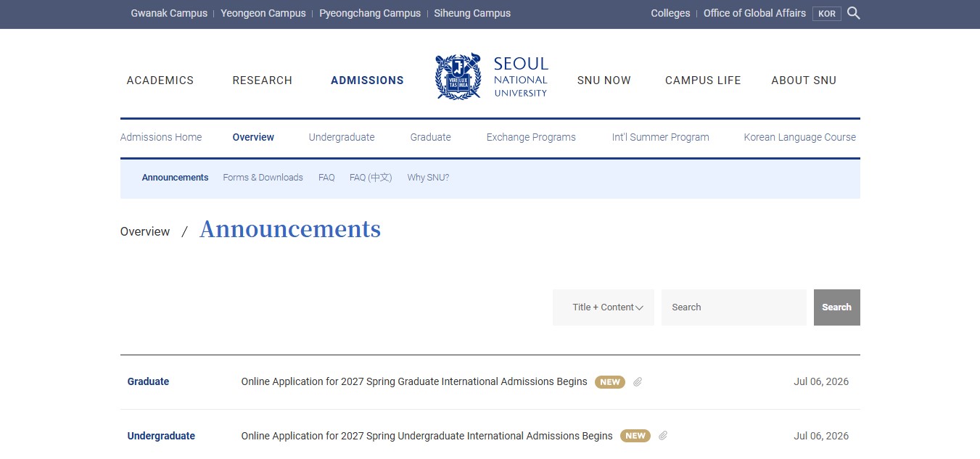Click the Undergraduate category label in the list
Viewport: 980px width, 459px height.
point(161,437)
